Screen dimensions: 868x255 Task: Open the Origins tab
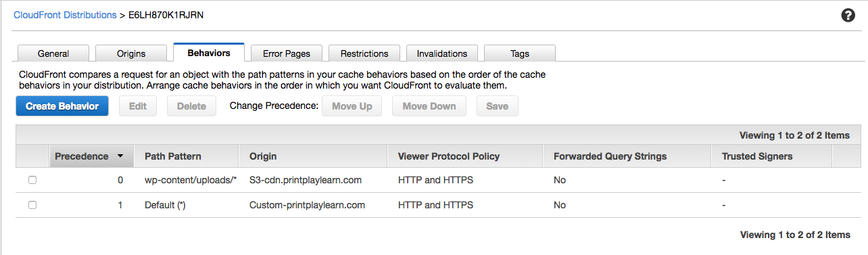click(x=131, y=53)
